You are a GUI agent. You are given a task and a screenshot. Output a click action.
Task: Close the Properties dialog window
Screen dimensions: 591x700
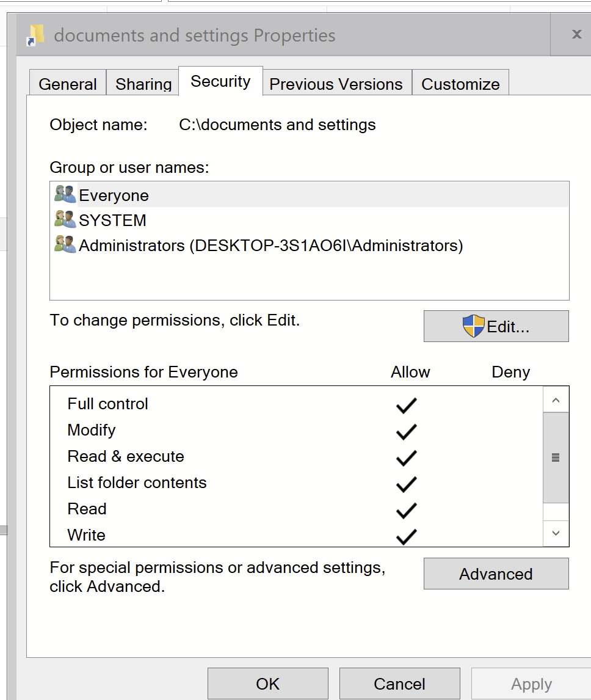(576, 34)
